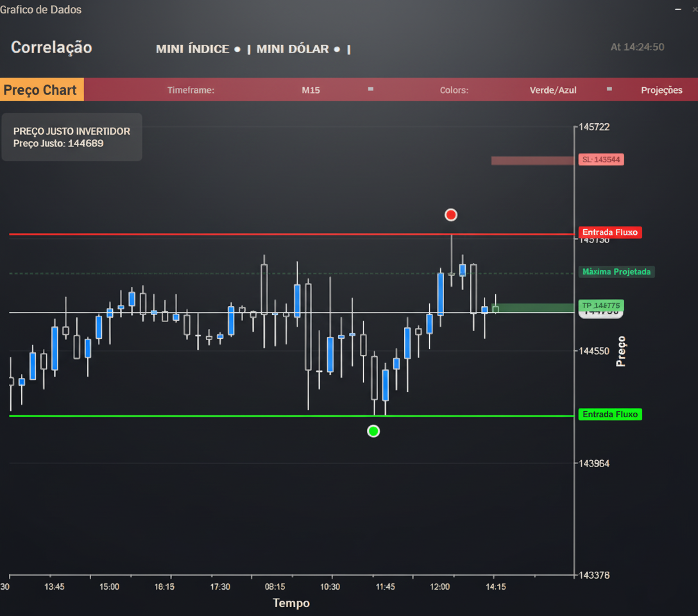
Task: Toggle the MINI ÍNDICE indicator dot
Action: tap(237, 49)
